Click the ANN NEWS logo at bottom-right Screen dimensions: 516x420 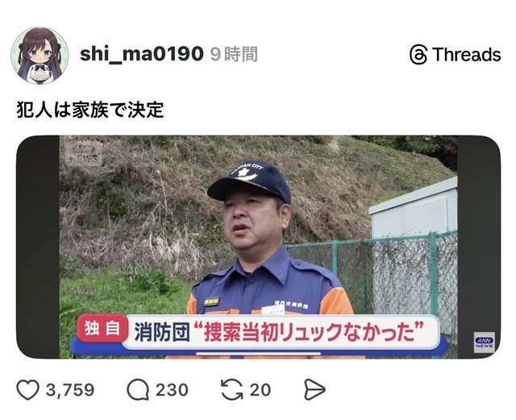484,343
